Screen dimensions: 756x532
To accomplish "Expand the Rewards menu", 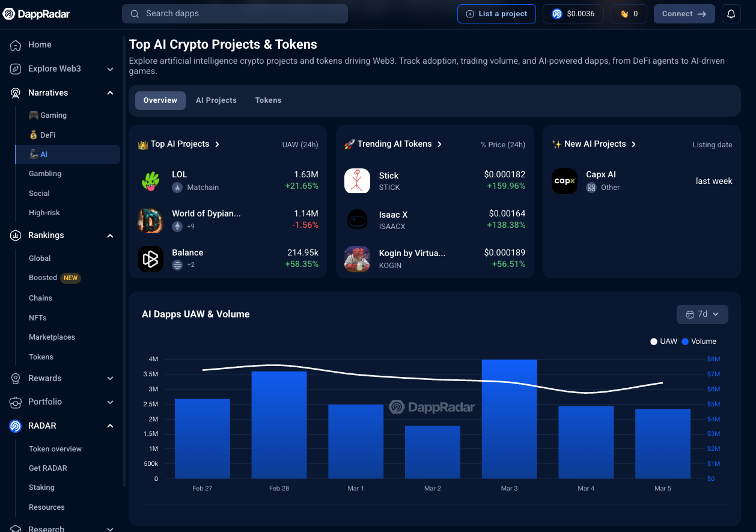I will (110, 379).
